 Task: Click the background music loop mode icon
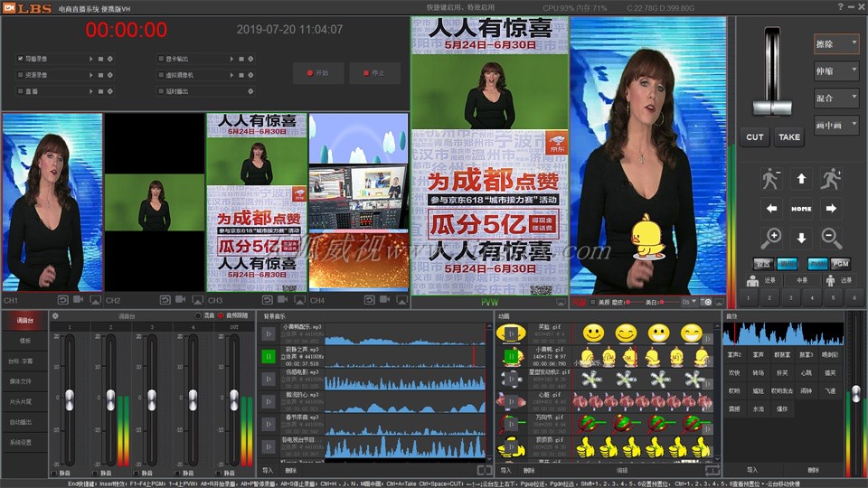485,470
